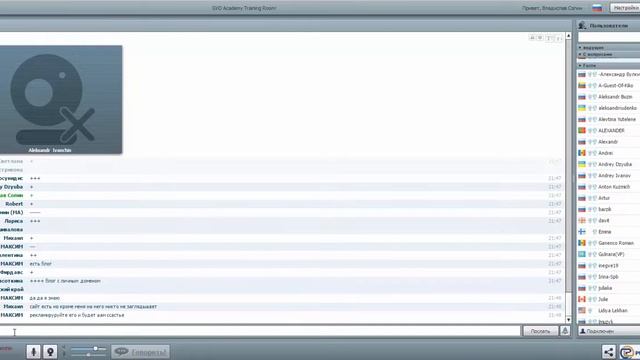Click the Lithuanian flag beside A-Guest-Of-Kiko
This screenshot has height=360, width=640.
(582, 86)
